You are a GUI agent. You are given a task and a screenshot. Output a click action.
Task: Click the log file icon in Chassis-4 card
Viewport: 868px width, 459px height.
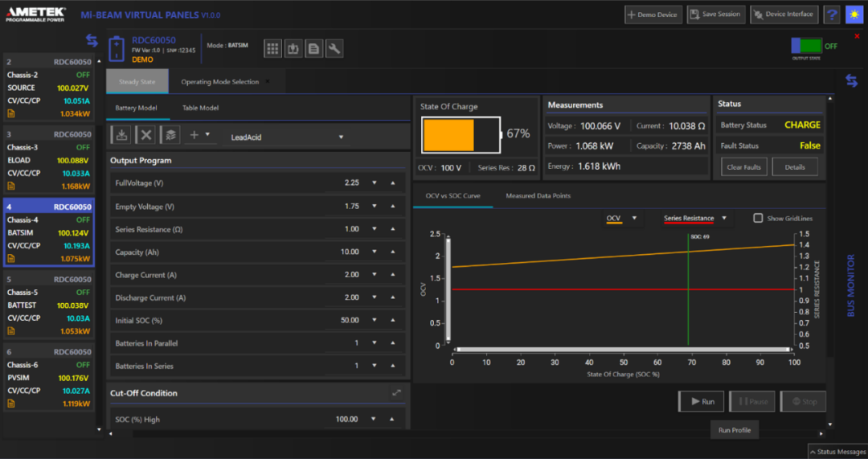tap(10, 259)
